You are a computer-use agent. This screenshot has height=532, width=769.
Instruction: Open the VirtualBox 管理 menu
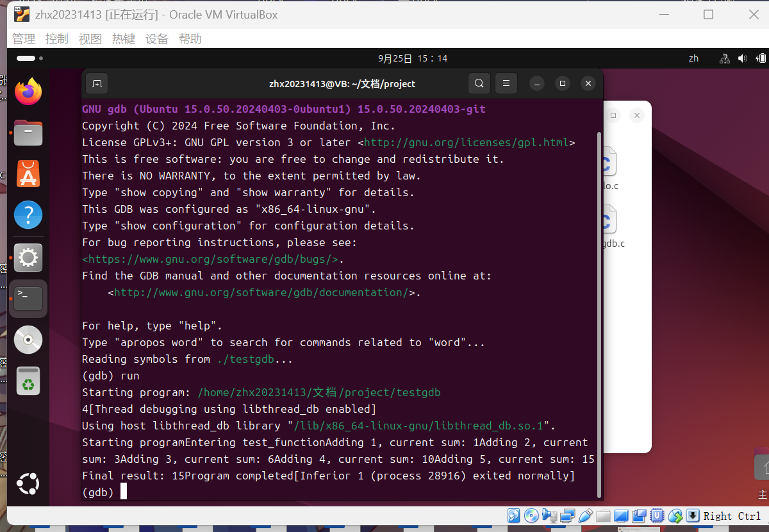(x=24, y=39)
